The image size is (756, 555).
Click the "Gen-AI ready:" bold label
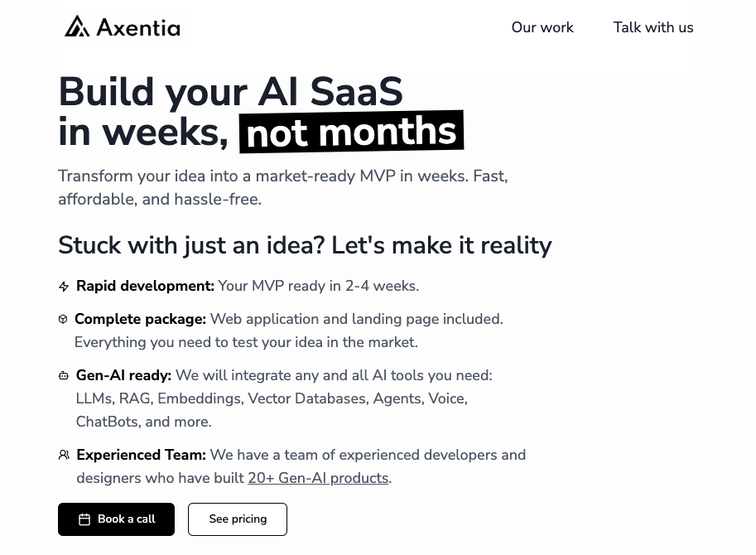point(123,375)
